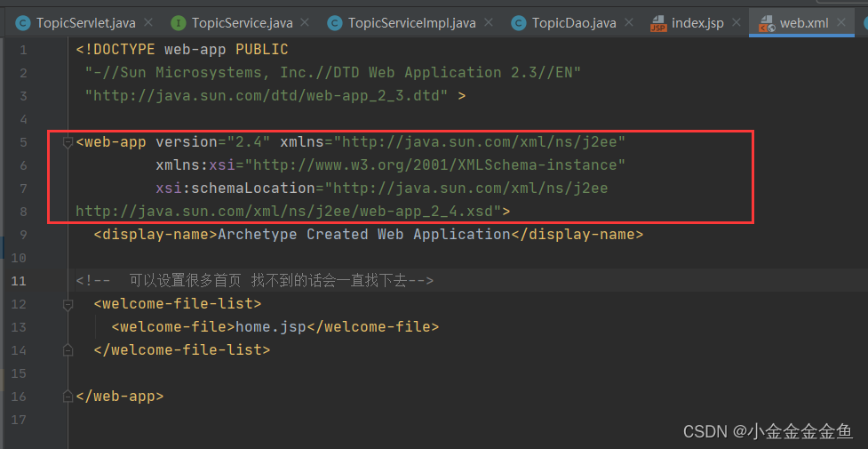Viewport: 868px width, 449px height.
Task: Click line number 1 in the gutter
Action: [23, 50]
